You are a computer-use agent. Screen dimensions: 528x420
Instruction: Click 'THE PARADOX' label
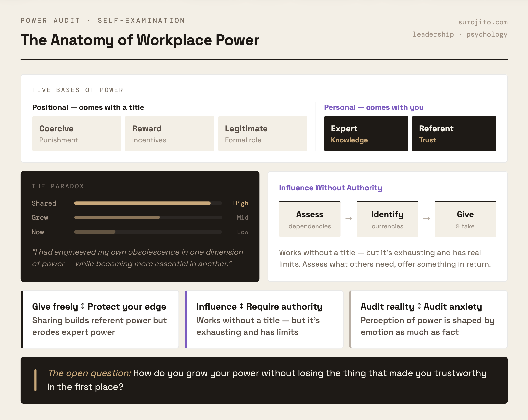[58, 186]
